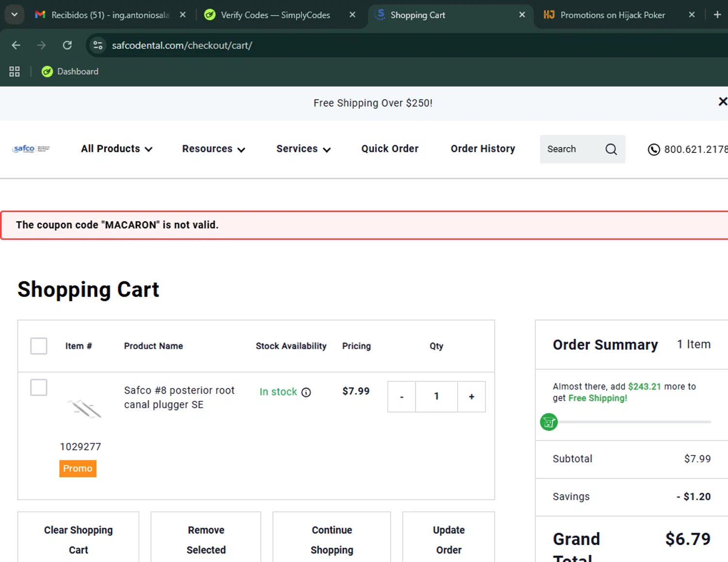This screenshot has width=728, height=562.
Task: Click Remove Selected button
Action: tap(206, 537)
